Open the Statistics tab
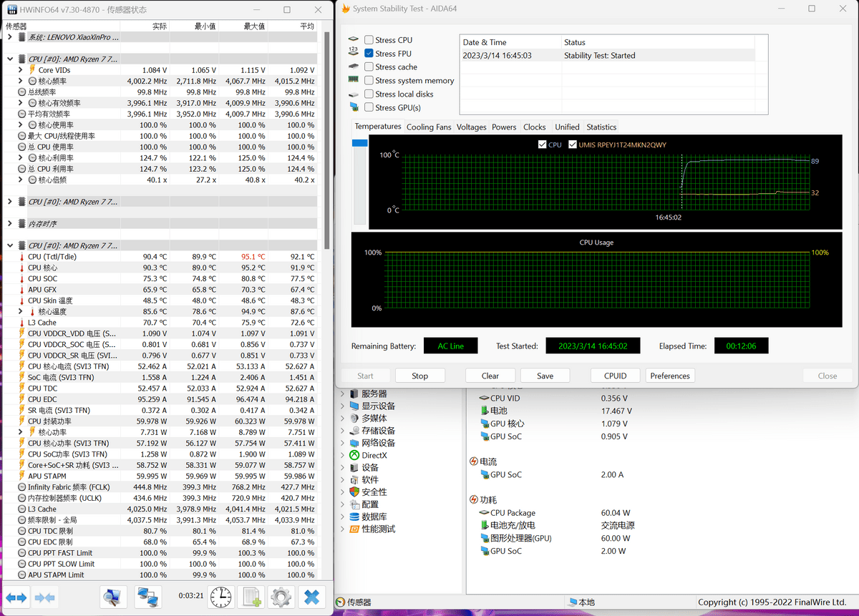The width and height of the screenshot is (859, 616). click(x=601, y=127)
